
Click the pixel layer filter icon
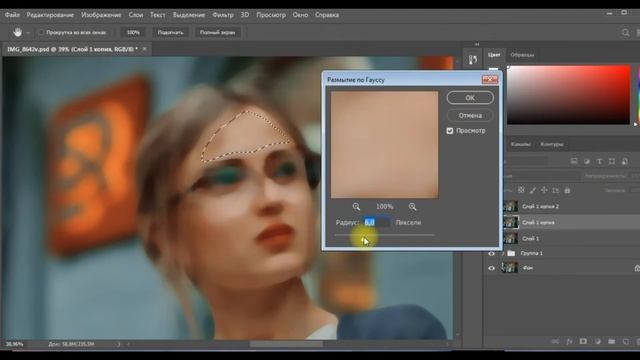point(574,161)
